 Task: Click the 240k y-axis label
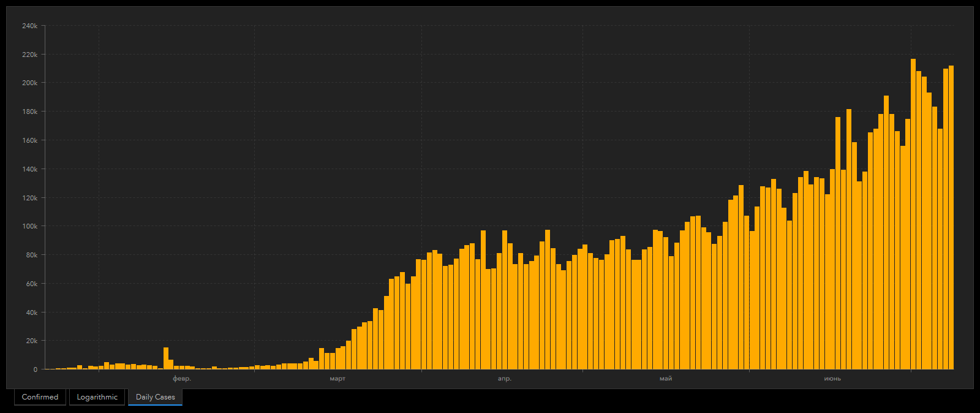click(x=29, y=26)
